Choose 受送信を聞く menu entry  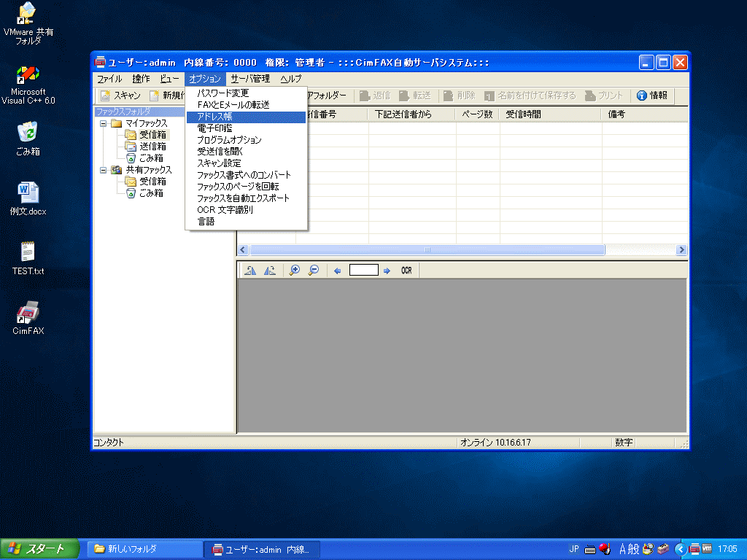[x=246, y=152]
